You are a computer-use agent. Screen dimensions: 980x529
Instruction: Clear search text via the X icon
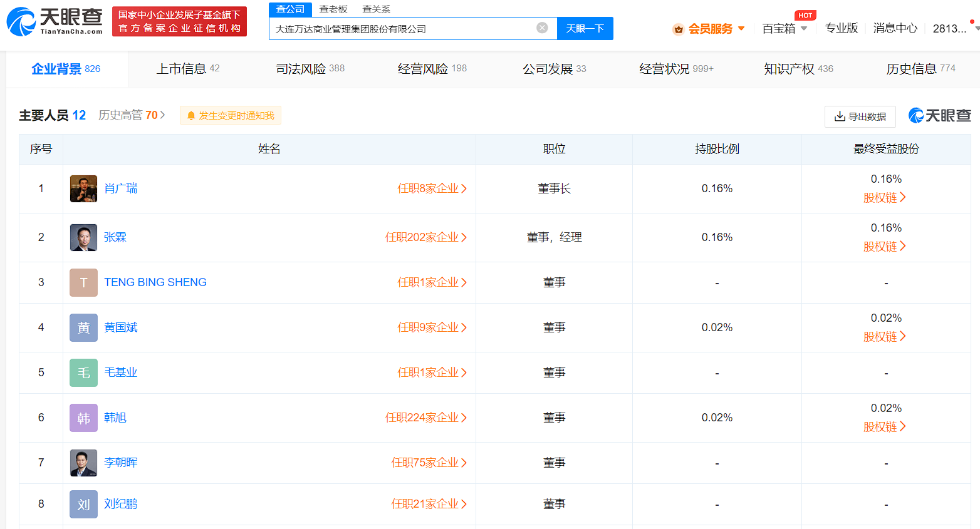coord(541,28)
